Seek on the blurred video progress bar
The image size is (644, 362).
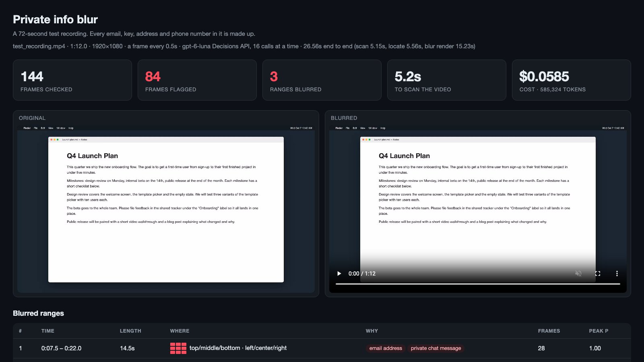478,284
